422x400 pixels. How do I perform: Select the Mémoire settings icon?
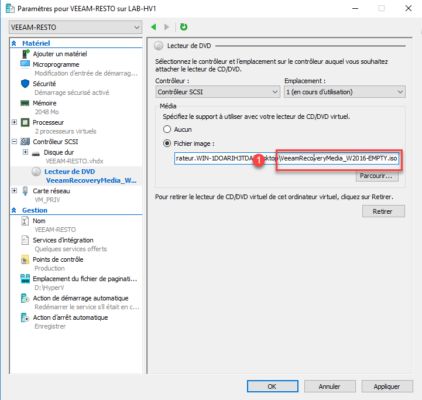25,103
